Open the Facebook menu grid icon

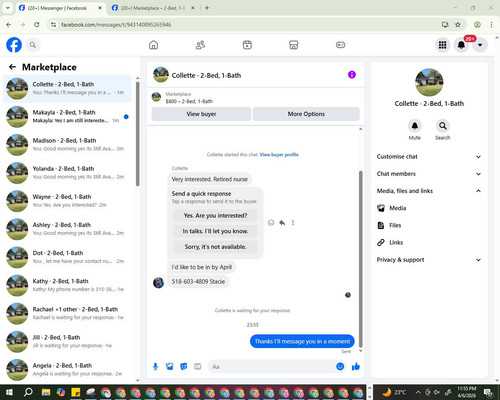pos(442,45)
